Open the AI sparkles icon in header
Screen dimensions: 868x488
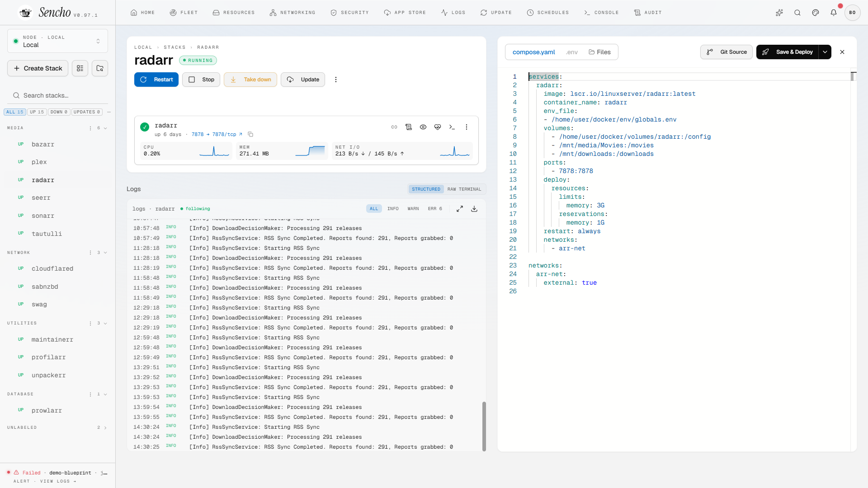(x=779, y=13)
